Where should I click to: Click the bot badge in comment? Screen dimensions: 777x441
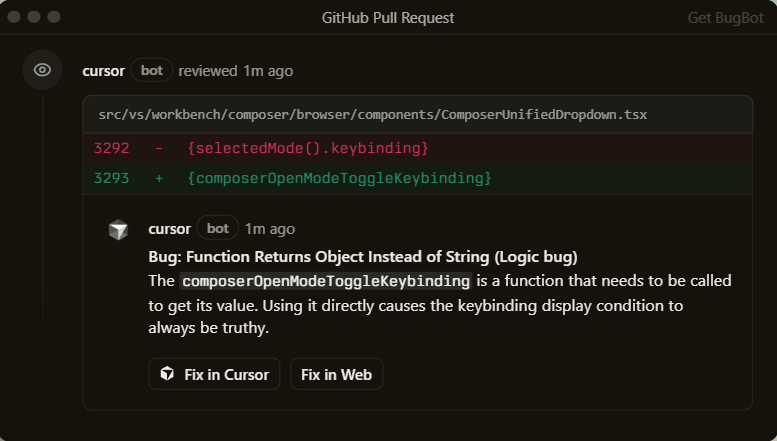click(x=218, y=229)
